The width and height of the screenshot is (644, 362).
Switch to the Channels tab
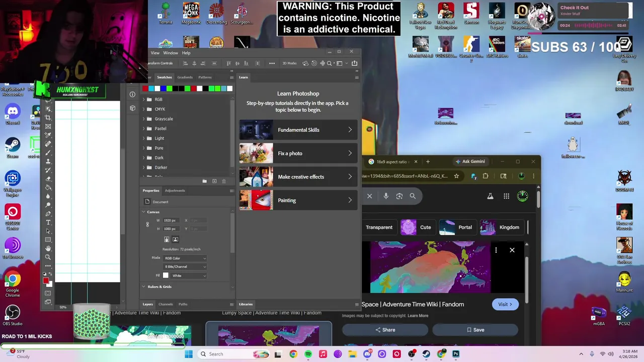(x=166, y=304)
